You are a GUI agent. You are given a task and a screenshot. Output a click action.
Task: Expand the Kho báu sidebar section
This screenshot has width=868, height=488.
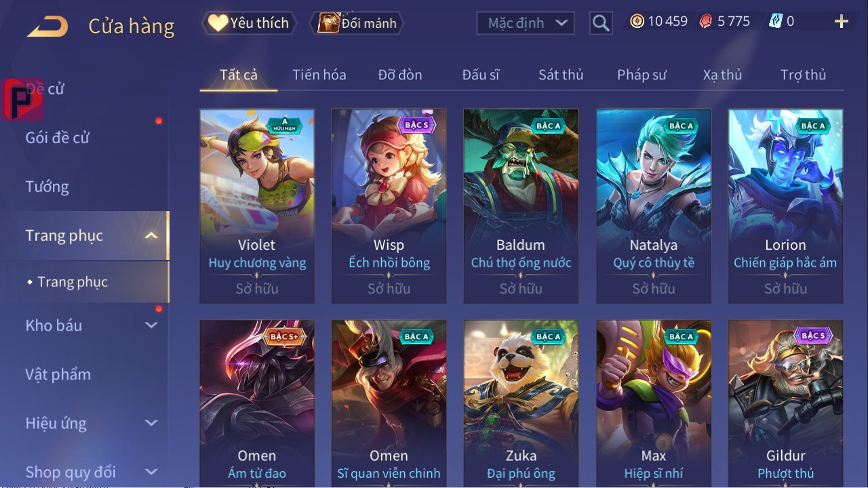151,325
